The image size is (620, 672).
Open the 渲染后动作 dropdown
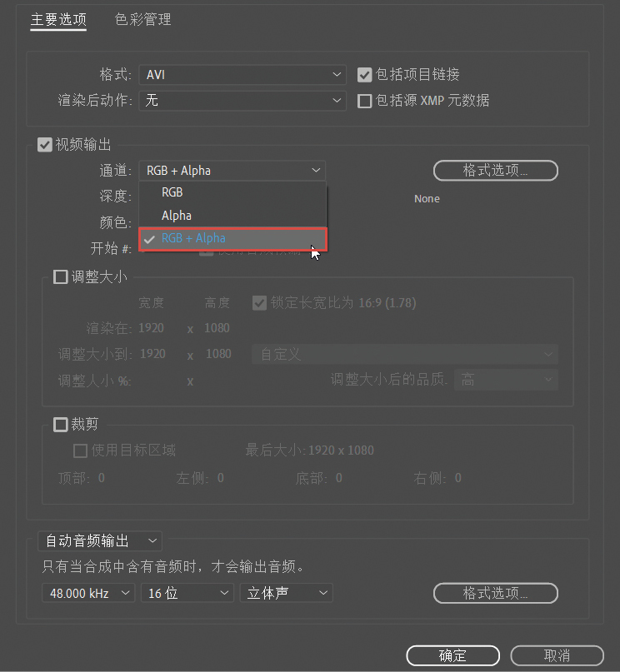click(242, 101)
